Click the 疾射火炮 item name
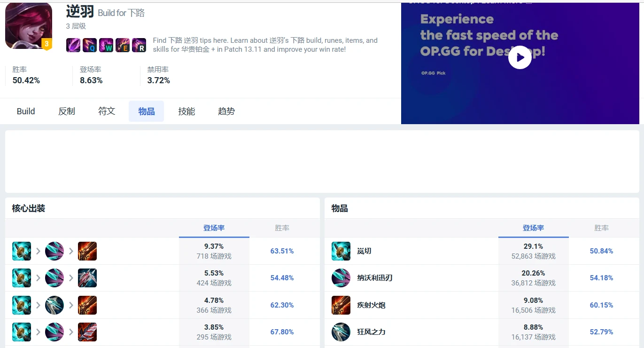The width and height of the screenshot is (644, 348). pyautogui.click(x=371, y=305)
